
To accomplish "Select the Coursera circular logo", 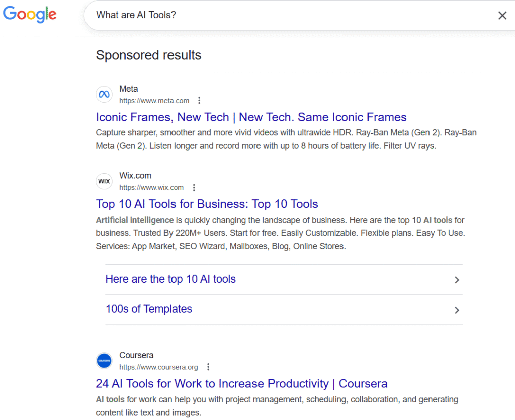I will (x=104, y=360).
